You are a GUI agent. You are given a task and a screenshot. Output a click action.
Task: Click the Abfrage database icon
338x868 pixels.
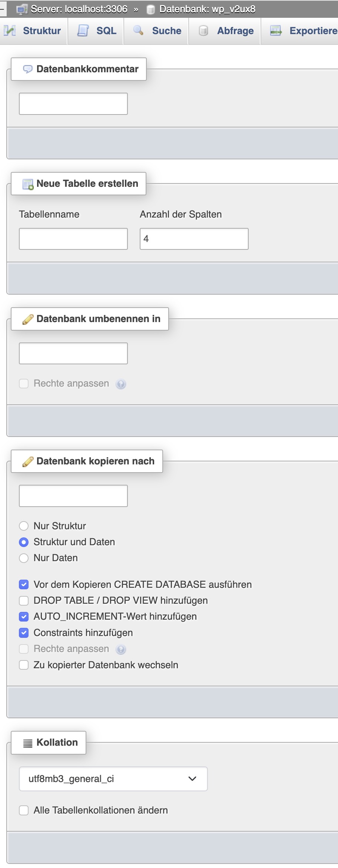[x=203, y=31]
